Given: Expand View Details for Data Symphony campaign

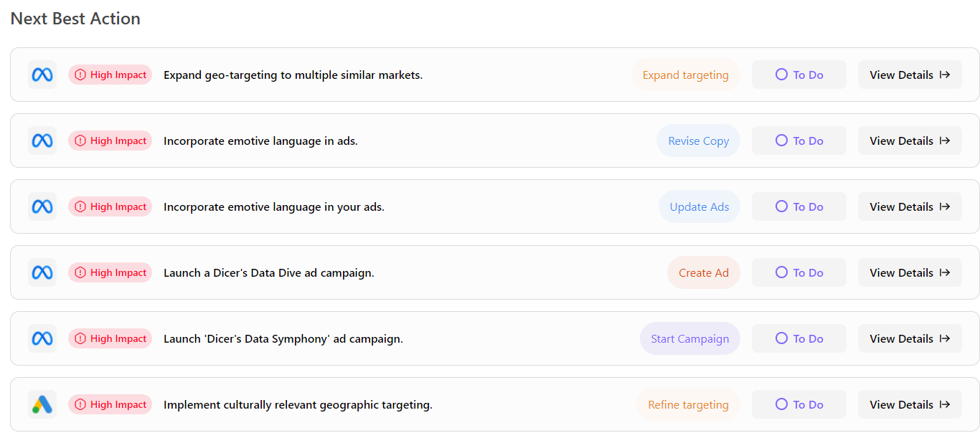Looking at the screenshot, I should coord(909,338).
